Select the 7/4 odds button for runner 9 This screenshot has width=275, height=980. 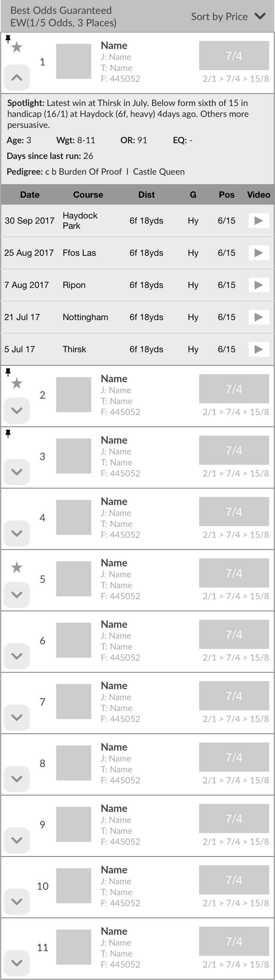tap(234, 818)
